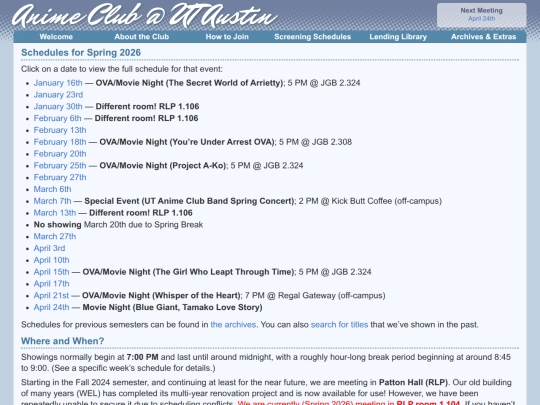Viewport: 540px width, 405px height.
Task: Open Archives & Extras menu
Action: tap(484, 37)
